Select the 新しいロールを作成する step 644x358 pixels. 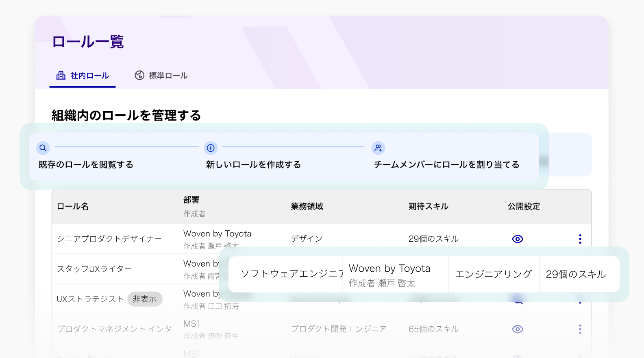pos(253,164)
